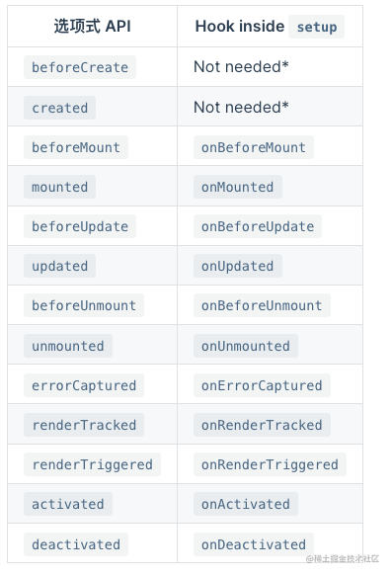Click the onErrorCaptured hook label

tap(262, 385)
